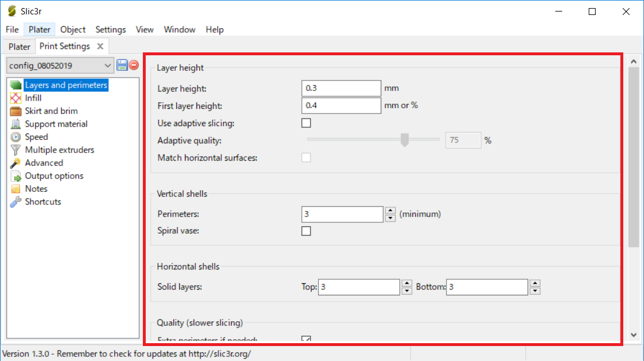Viewport: 644px width, 361px height.
Task: Select Layers and perimeters in the list
Action: point(66,85)
